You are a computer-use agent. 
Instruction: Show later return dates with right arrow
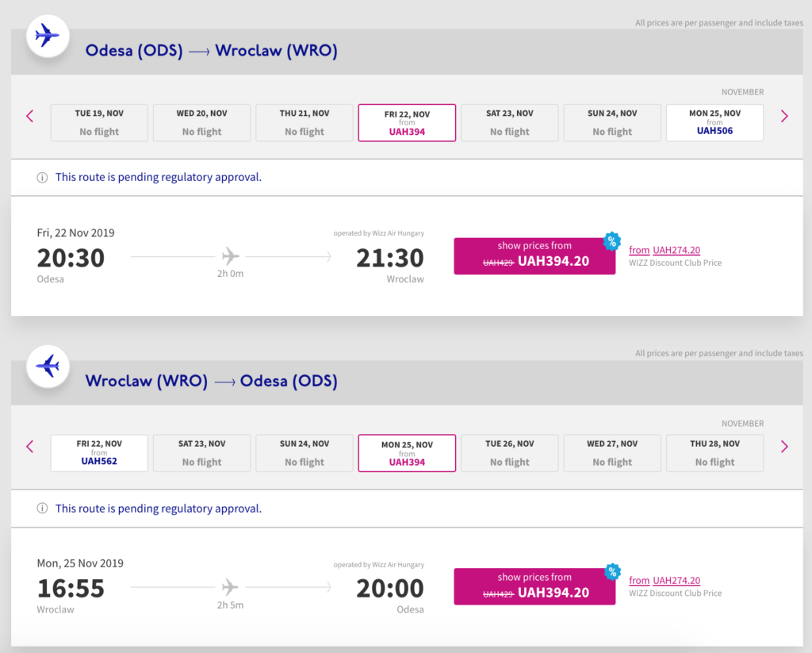tap(784, 447)
